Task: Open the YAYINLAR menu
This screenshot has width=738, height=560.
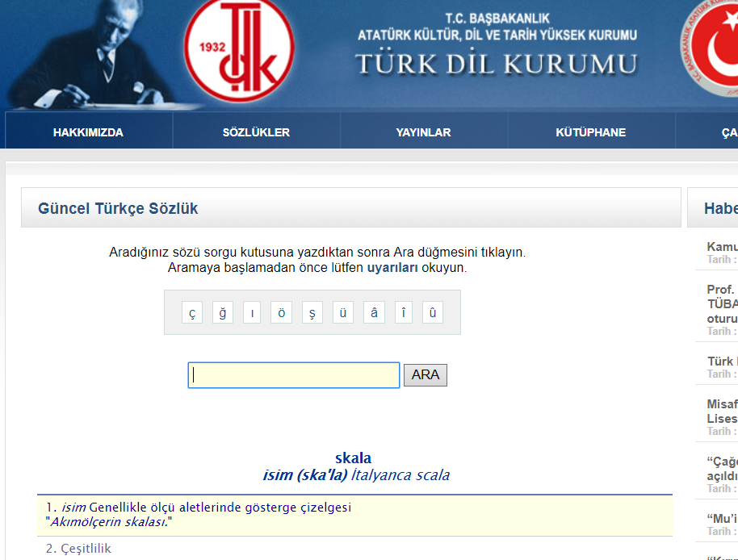Action: click(x=424, y=132)
